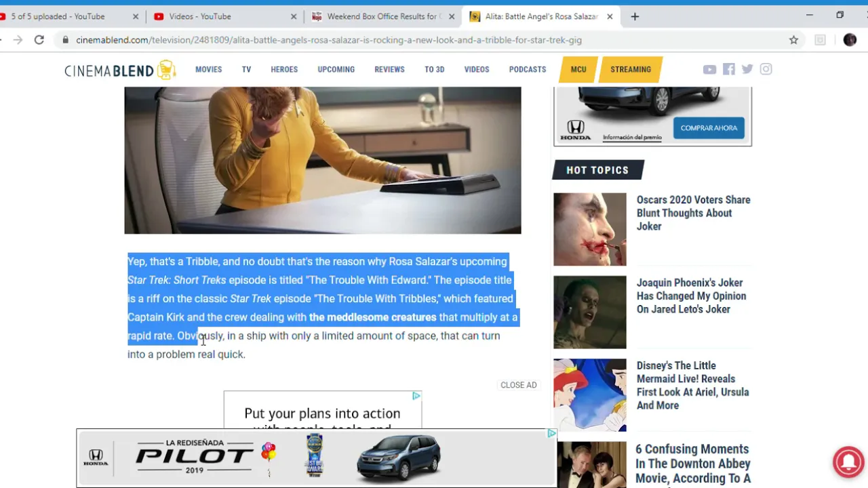The height and width of the screenshot is (488, 868).
Task: Click the CinemaBlend logo
Action: click(120, 69)
